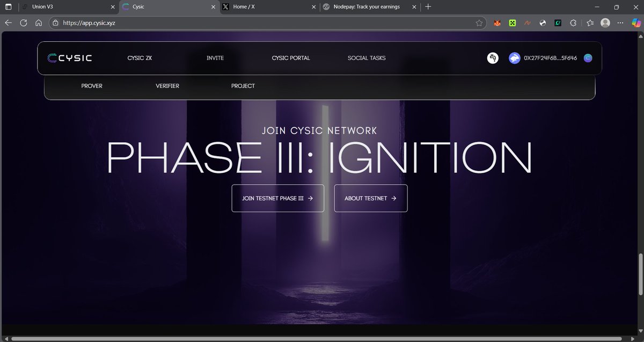Click the vertical page scrollbar thumb

click(x=640, y=274)
